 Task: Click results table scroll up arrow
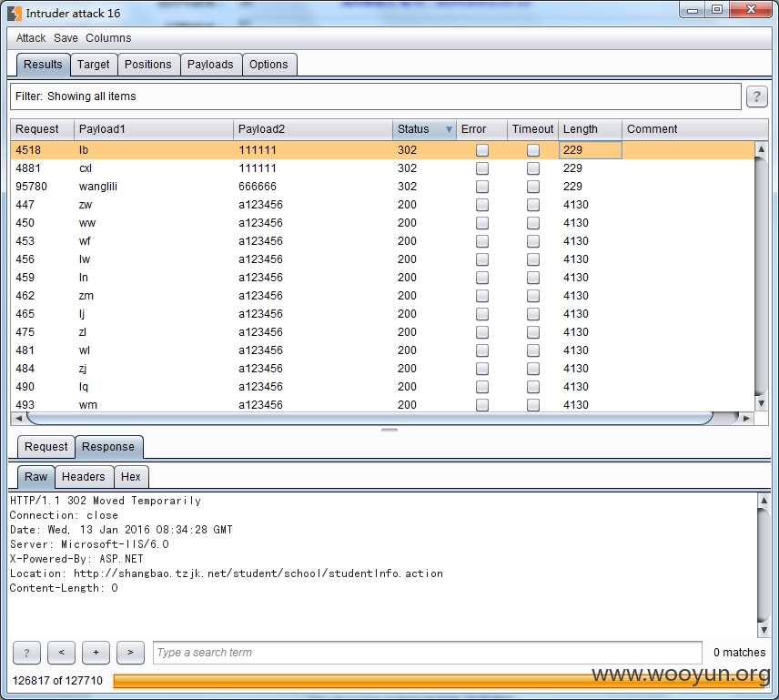[x=761, y=148]
